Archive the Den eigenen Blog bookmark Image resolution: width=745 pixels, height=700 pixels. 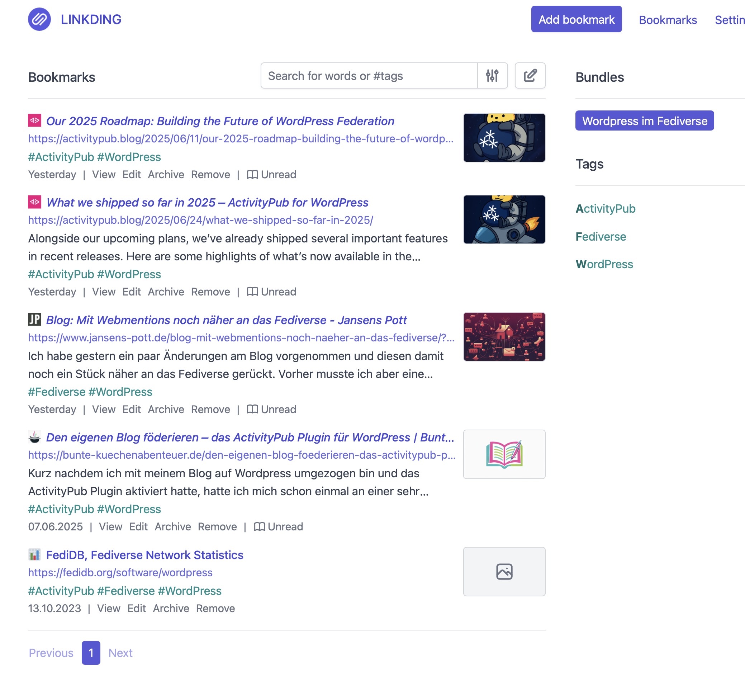(x=173, y=527)
